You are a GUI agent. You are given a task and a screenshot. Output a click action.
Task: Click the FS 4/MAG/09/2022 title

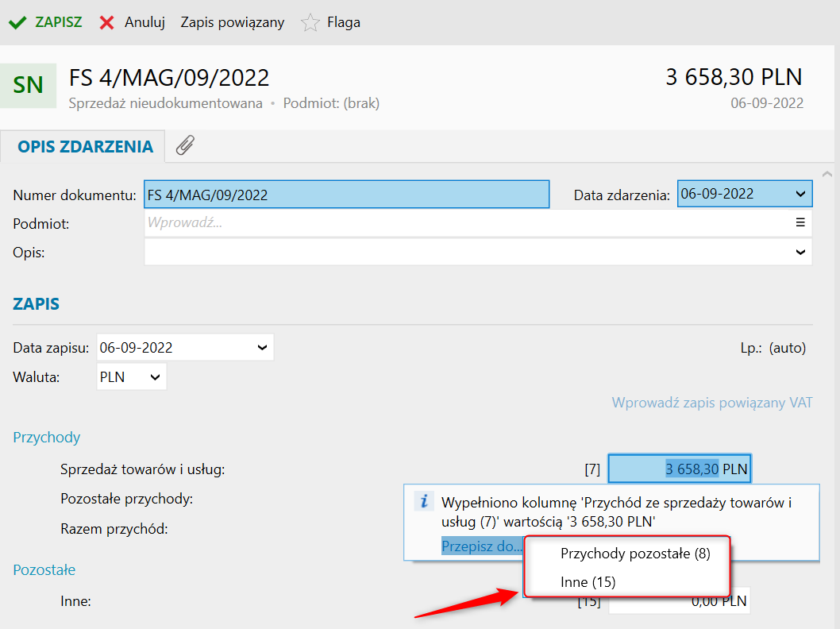[169, 78]
